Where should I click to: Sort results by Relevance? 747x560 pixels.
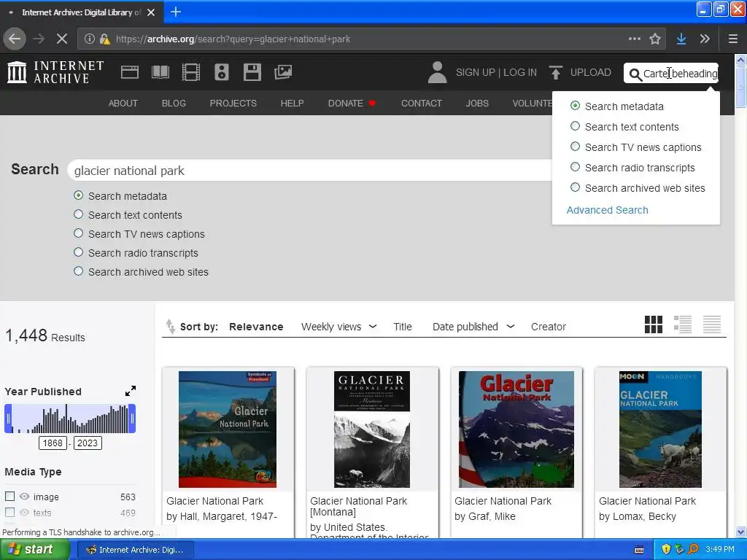pos(256,327)
